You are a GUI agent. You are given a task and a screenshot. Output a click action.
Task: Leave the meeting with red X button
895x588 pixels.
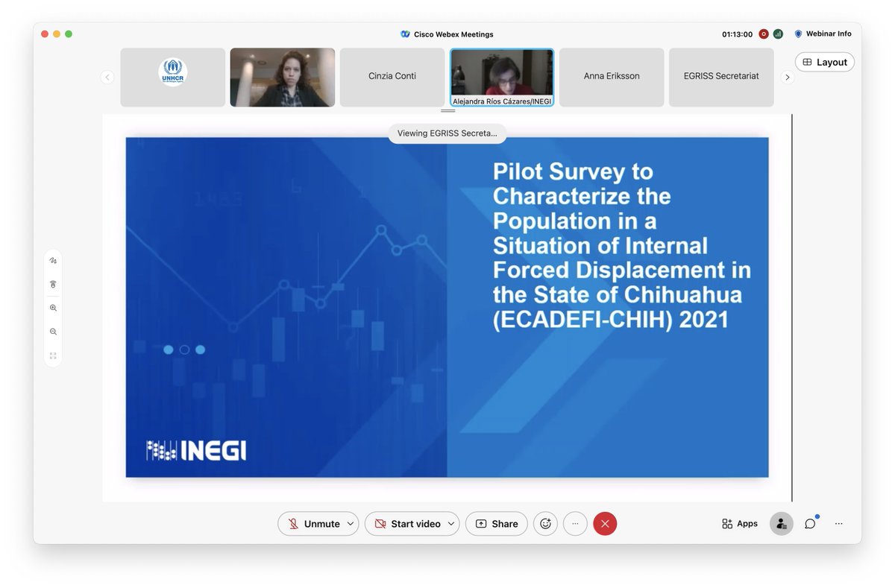(x=605, y=524)
